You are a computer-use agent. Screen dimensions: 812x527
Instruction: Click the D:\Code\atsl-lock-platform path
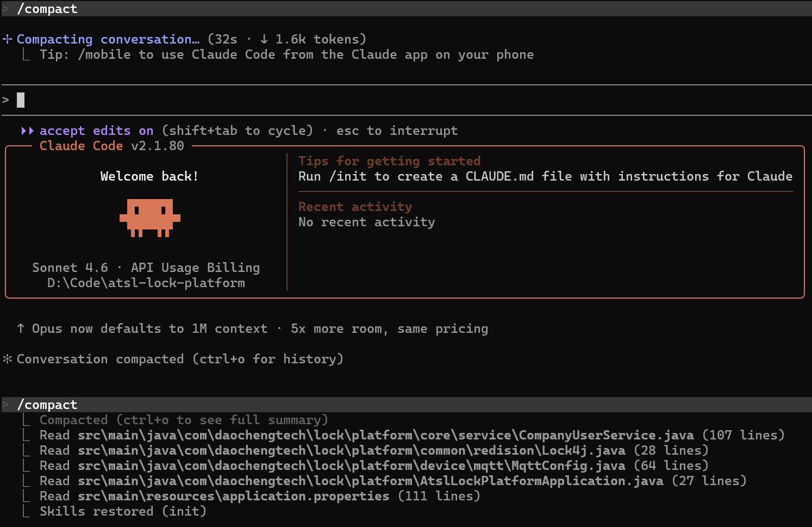[x=146, y=283]
